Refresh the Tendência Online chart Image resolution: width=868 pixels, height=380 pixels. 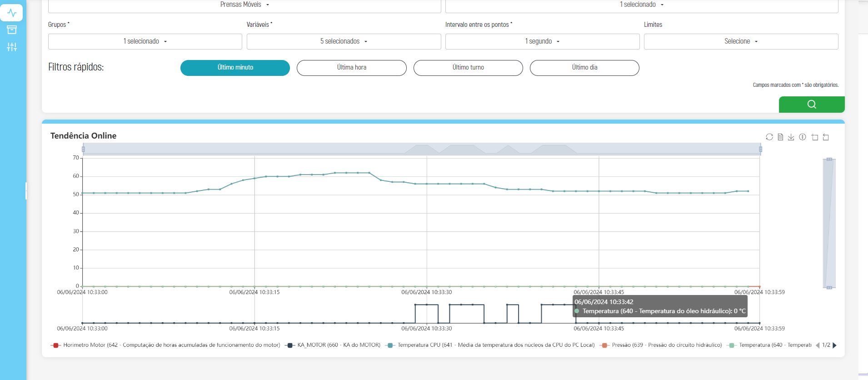[769, 137]
